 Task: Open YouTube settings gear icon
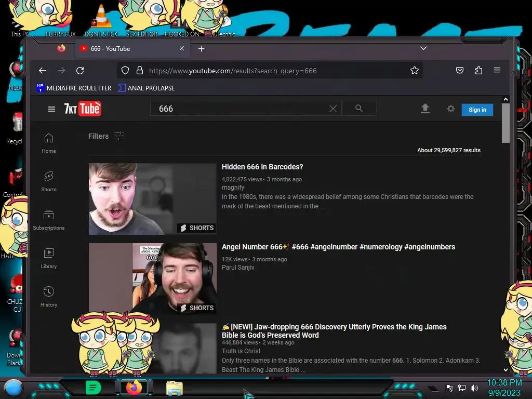(450, 109)
